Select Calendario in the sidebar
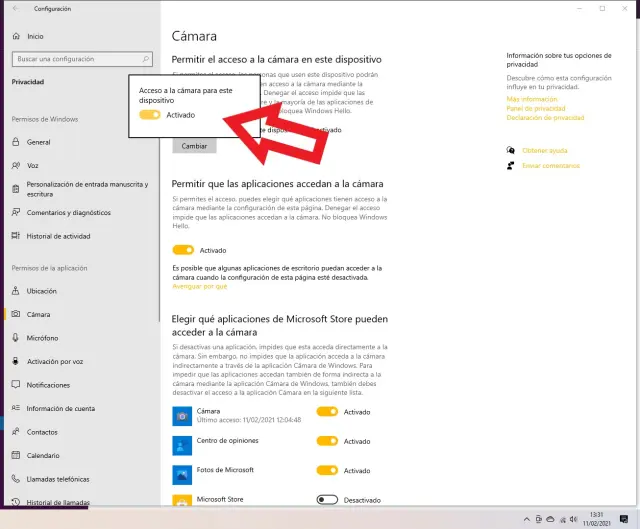640x529 pixels. click(43, 455)
